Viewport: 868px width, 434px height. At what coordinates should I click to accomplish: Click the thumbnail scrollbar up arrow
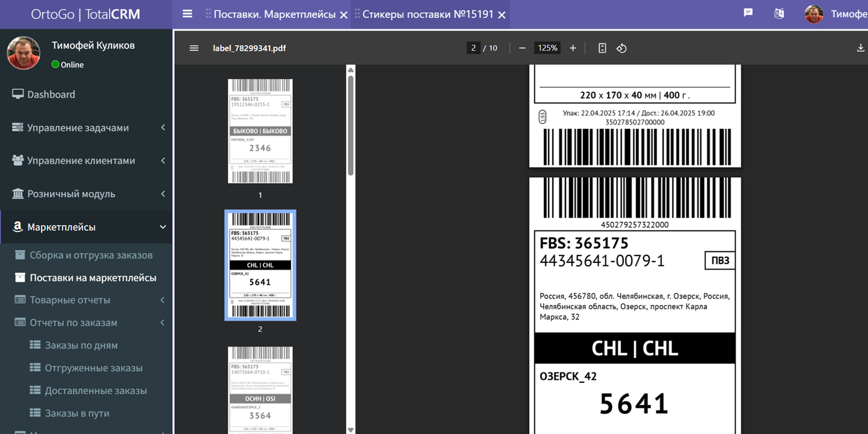pos(351,70)
